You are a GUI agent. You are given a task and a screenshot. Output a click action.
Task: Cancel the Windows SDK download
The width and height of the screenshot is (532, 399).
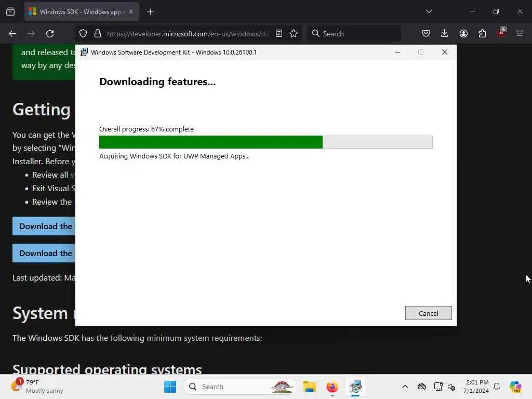tap(428, 313)
